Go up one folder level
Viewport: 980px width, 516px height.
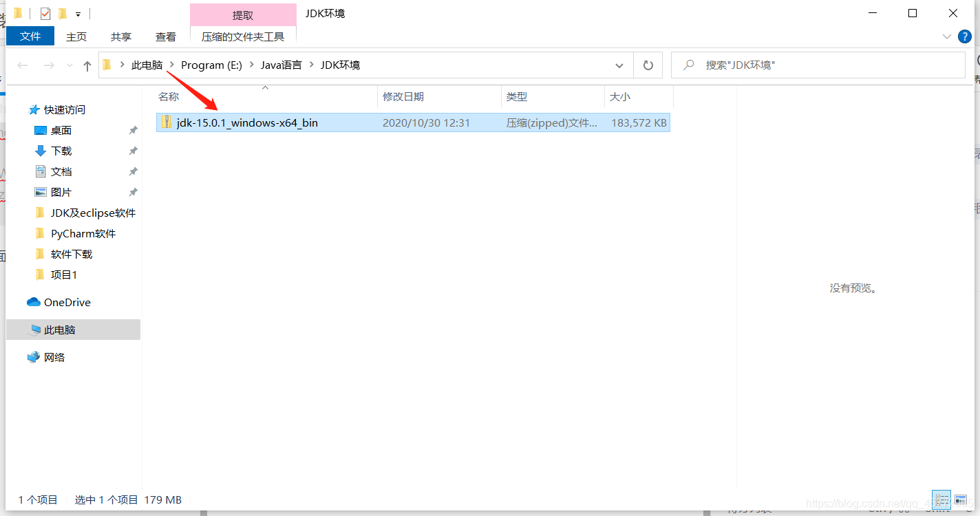coord(87,65)
